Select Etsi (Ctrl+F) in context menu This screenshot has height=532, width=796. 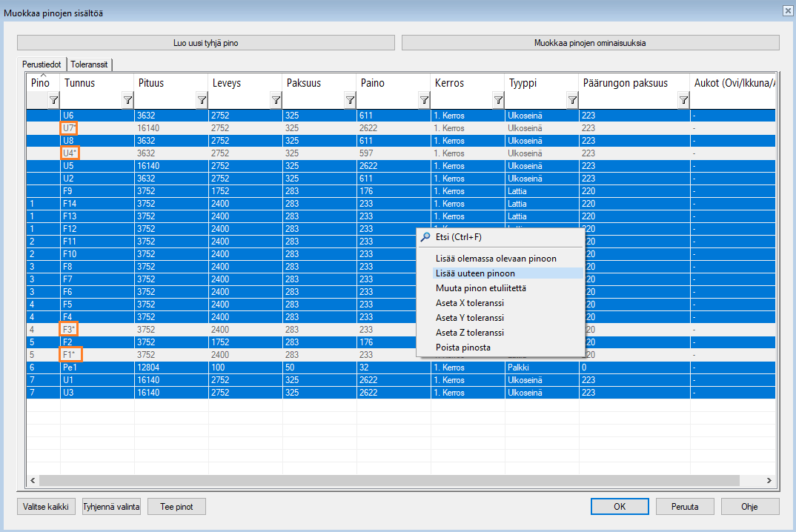458,237
